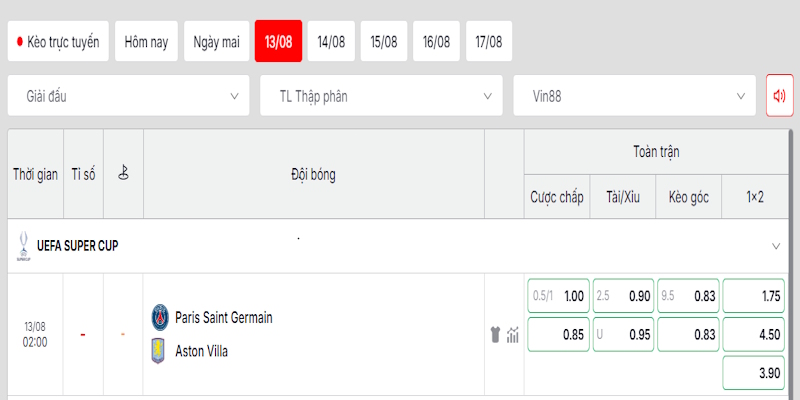Click the Aston Villa crest
The image size is (800, 400).
point(158,351)
